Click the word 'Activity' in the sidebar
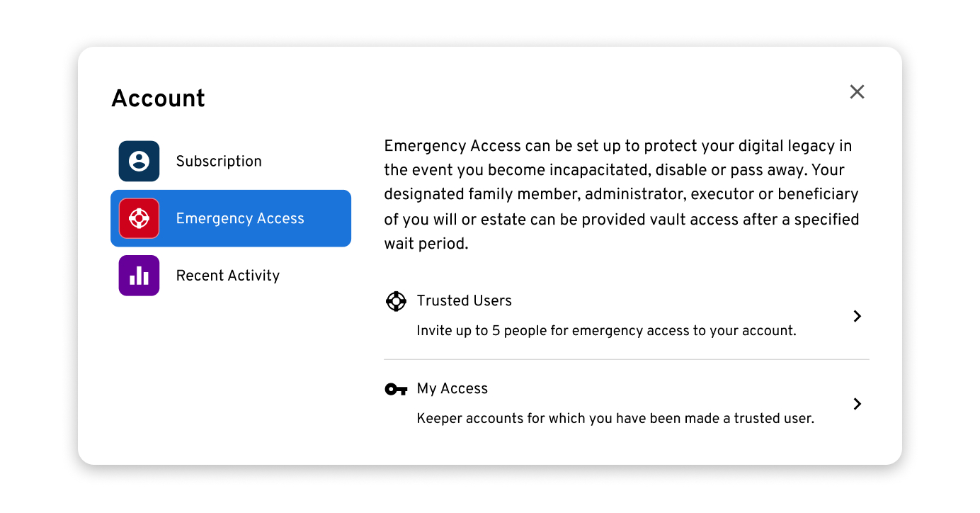The image size is (980, 513). (x=253, y=276)
